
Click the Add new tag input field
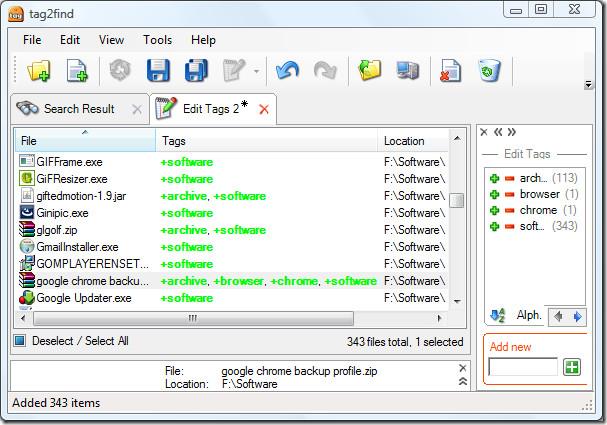tap(522, 367)
